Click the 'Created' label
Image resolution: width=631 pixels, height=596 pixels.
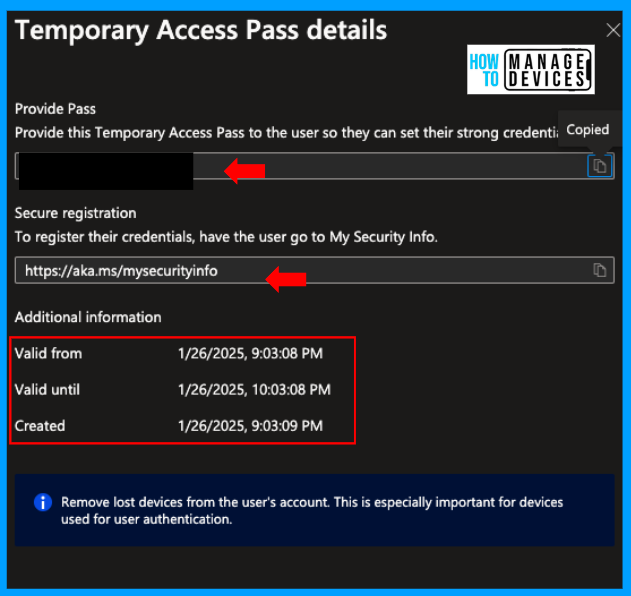[40, 426]
